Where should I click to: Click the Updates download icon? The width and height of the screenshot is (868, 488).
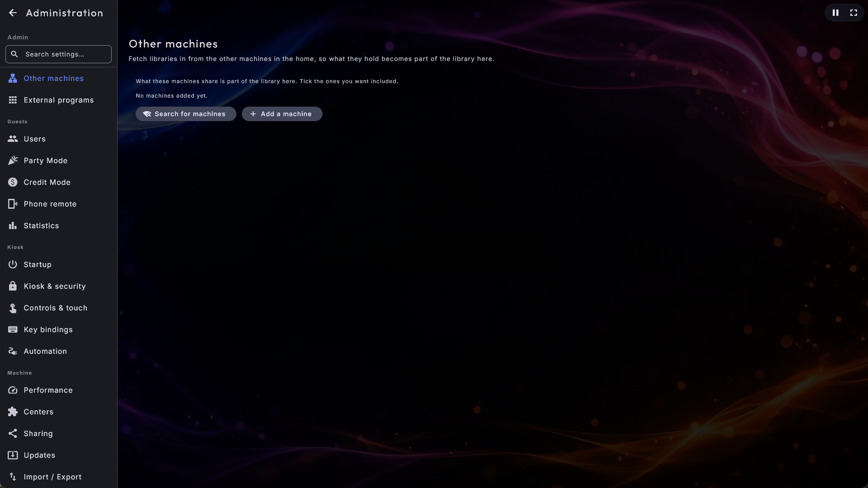[x=13, y=455]
